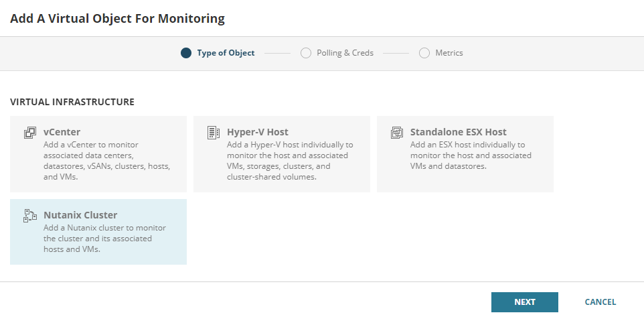The width and height of the screenshot is (644, 323).
Task: Jump to the Metrics step label
Action: 449,53
